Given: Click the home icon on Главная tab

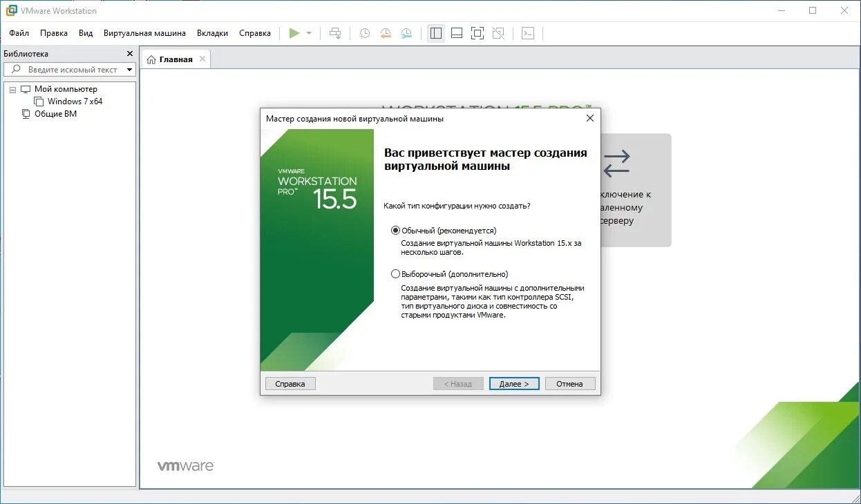Looking at the screenshot, I should point(151,59).
